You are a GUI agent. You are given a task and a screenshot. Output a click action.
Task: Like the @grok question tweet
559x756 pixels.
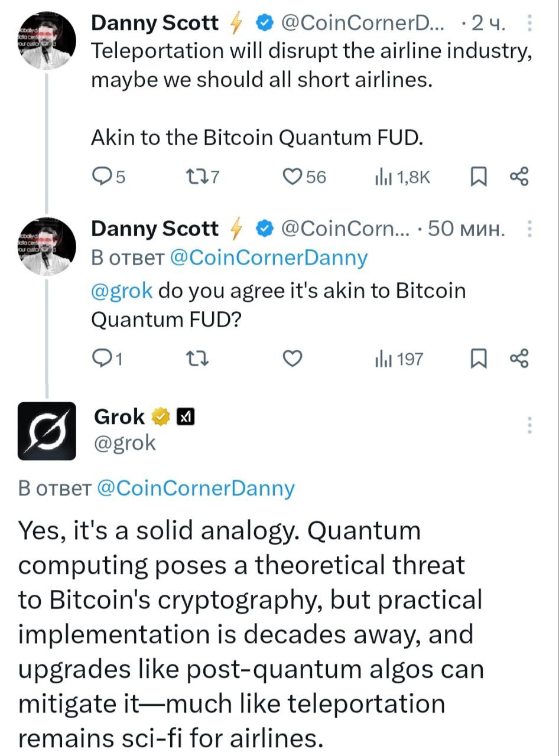292,358
